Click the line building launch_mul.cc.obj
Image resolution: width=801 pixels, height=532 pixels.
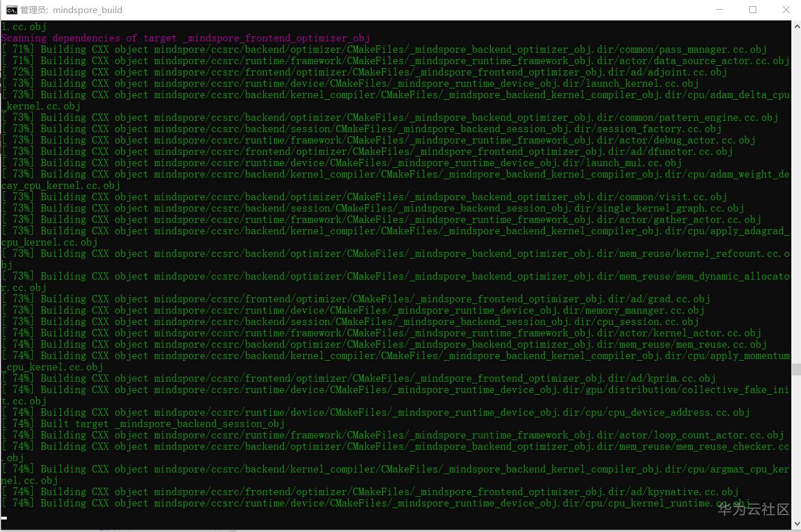342,163
